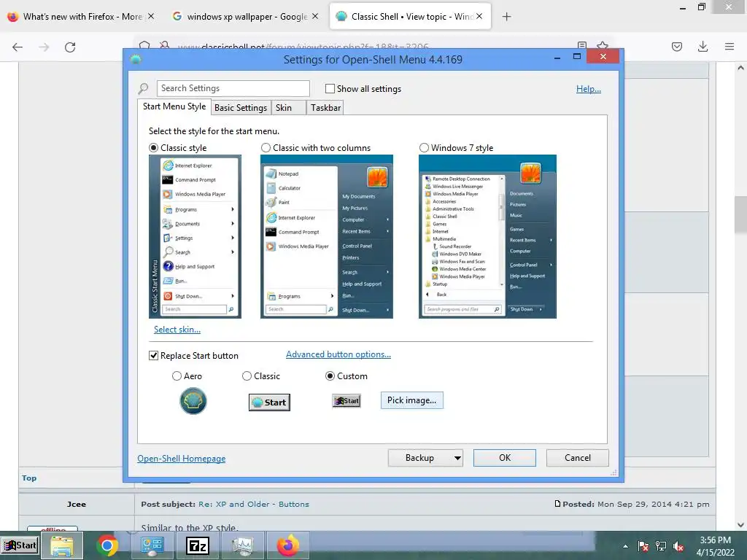Open the Open-Shell Homepage link
747x560 pixels.
[182, 458]
